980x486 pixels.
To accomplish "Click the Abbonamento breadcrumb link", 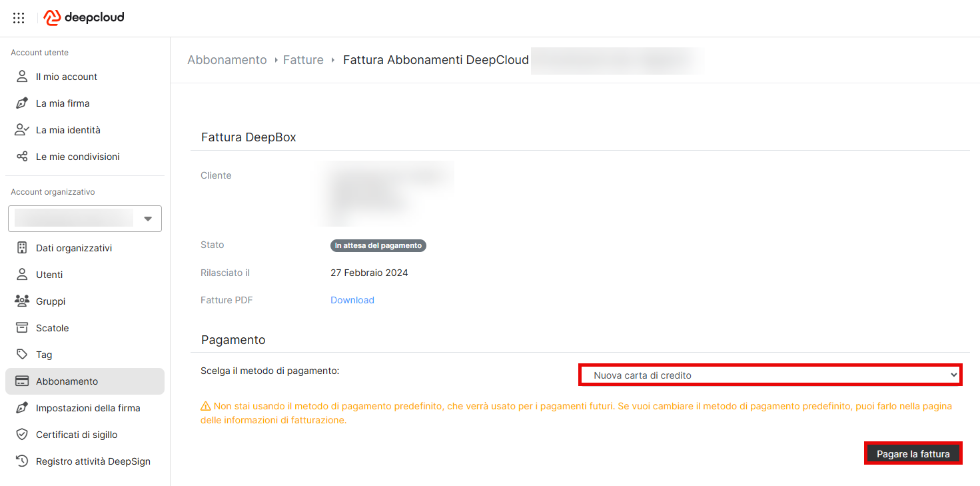I will point(227,60).
